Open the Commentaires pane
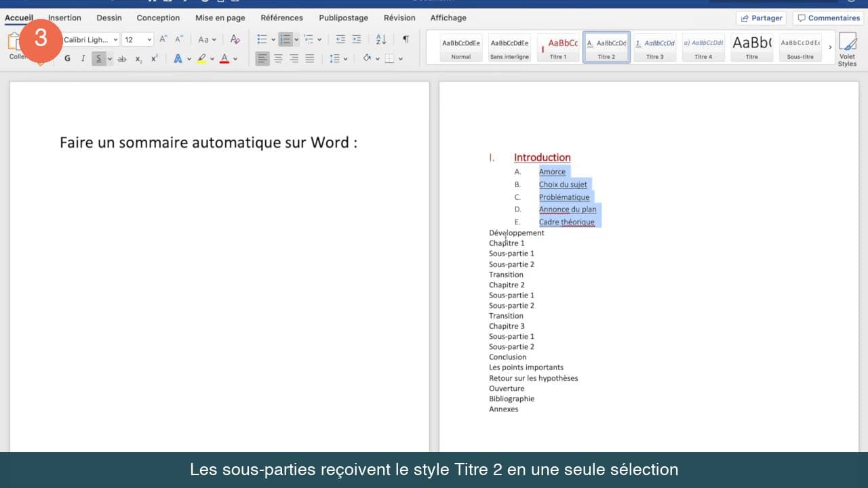This screenshot has width=868, height=488. click(x=828, y=18)
